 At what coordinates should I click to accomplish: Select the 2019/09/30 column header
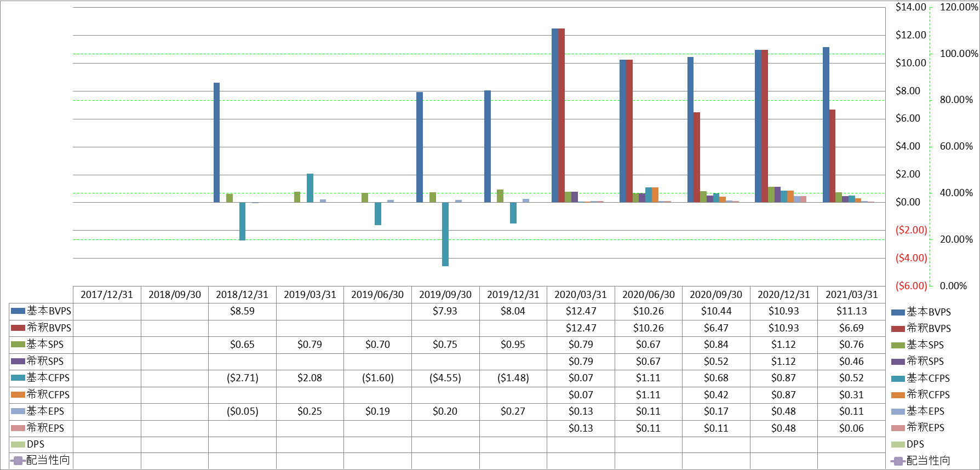click(x=445, y=294)
